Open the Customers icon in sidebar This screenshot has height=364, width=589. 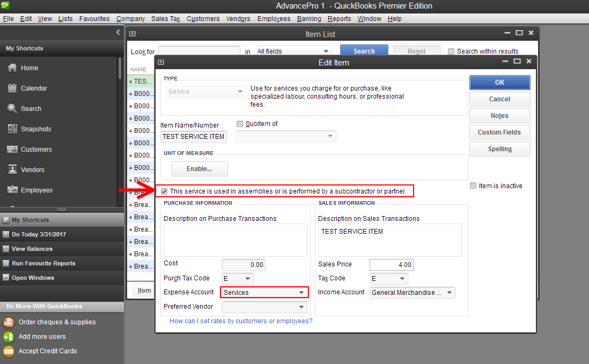pos(12,150)
